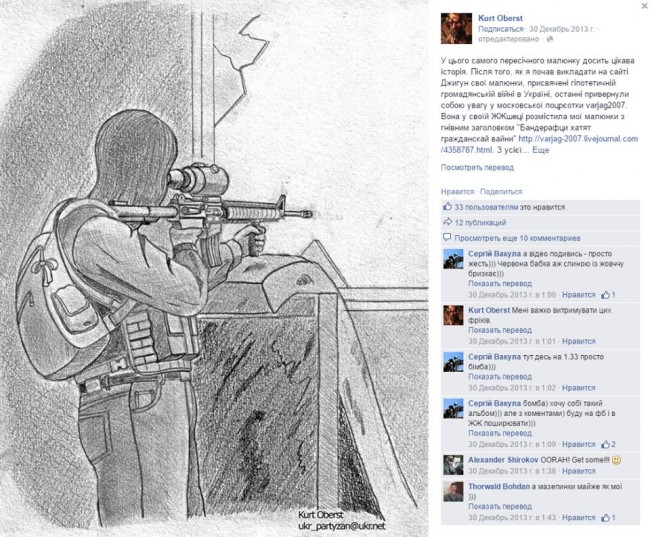Click the comment bubble icon to view more comments
Screen dimensions: 650x537
tap(447, 238)
